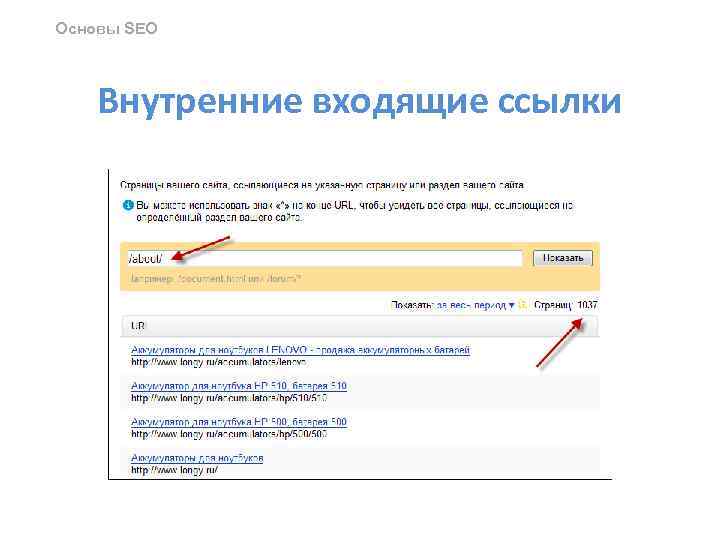The height and width of the screenshot is (540, 720).
Task: Open link Аккумулятор для ноутбука HP 510
Action: [239, 386]
